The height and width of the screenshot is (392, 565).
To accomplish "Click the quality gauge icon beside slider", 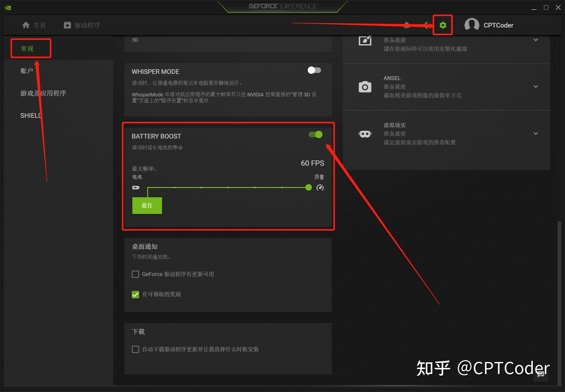I will click(320, 187).
